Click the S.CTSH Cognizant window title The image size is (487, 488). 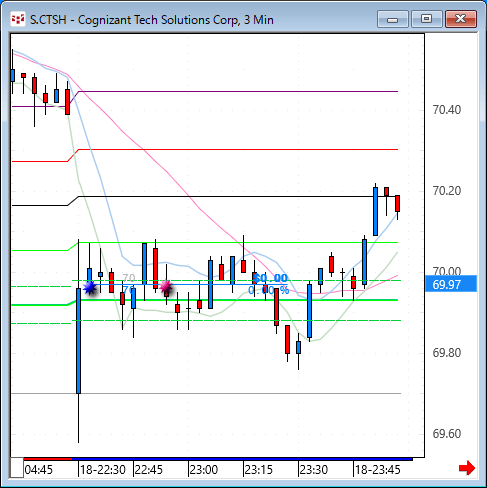point(152,20)
